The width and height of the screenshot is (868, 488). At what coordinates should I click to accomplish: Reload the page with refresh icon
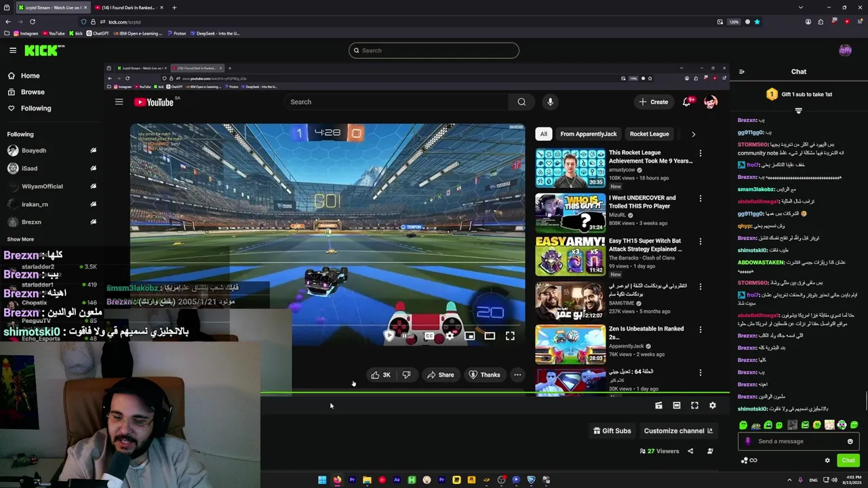click(32, 22)
